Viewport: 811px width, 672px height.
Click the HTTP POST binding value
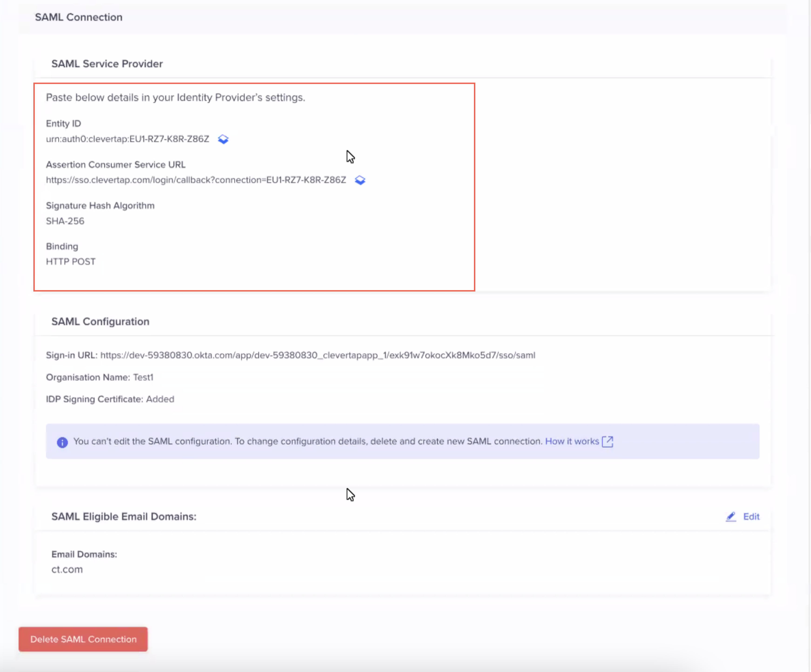point(71,262)
